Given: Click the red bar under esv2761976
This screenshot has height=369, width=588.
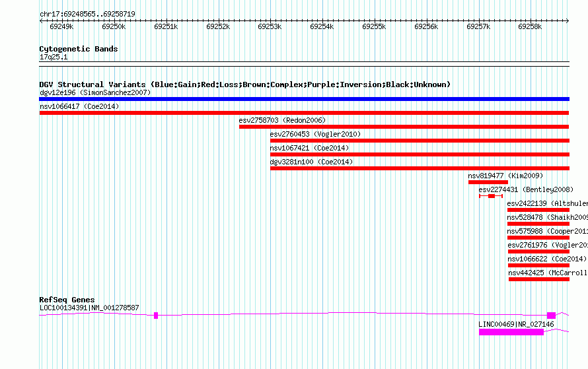Looking at the screenshot, I should (539, 252).
